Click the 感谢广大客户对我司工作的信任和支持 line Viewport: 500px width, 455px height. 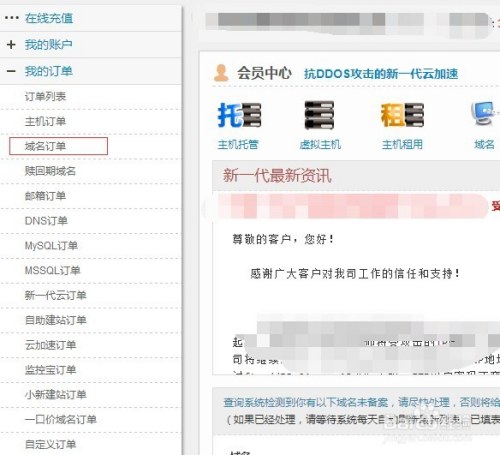coord(355,274)
